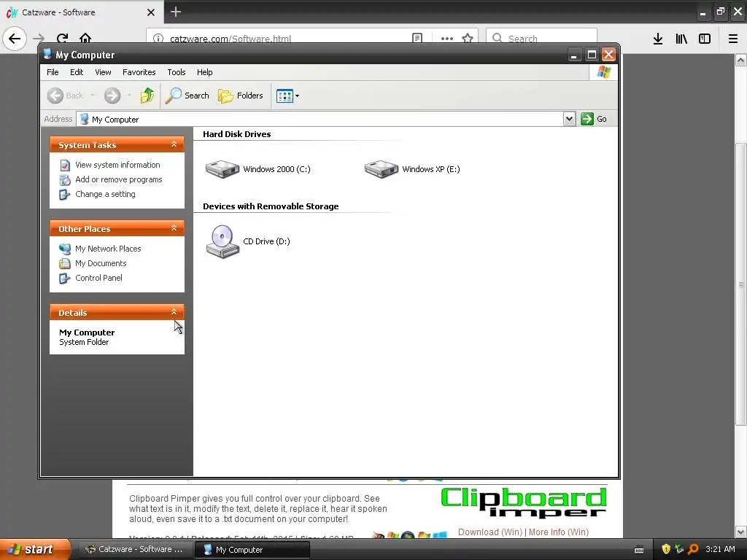Click the Start button

pyautogui.click(x=34, y=549)
